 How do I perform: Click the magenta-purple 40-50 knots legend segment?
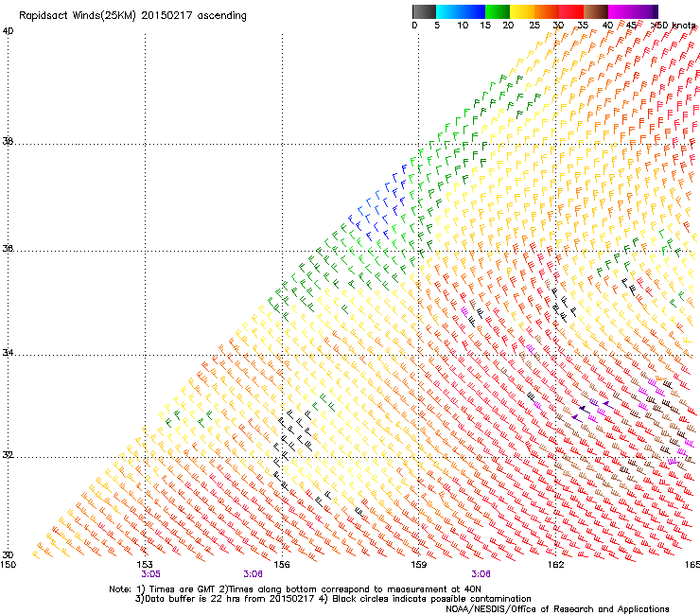click(x=633, y=11)
